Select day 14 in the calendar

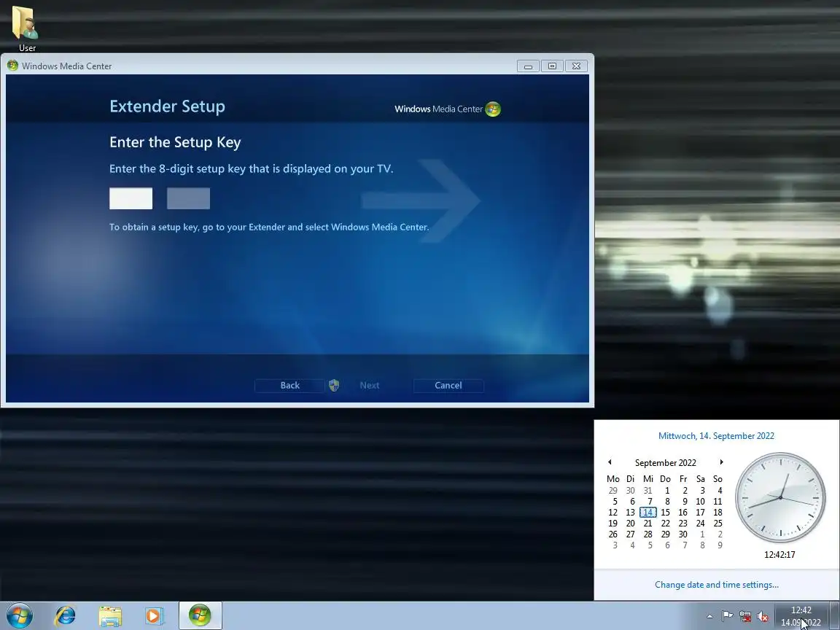click(x=647, y=512)
